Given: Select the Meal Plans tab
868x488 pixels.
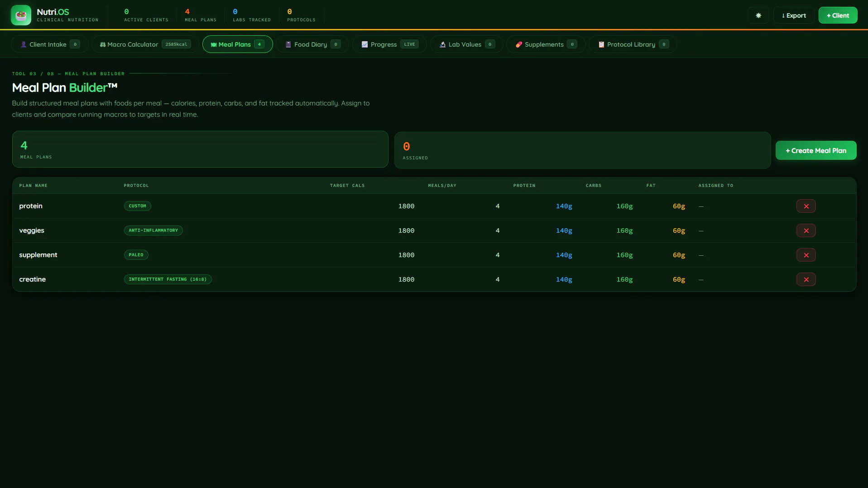Looking at the screenshot, I should pyautogui.click(x=237, y=44).
